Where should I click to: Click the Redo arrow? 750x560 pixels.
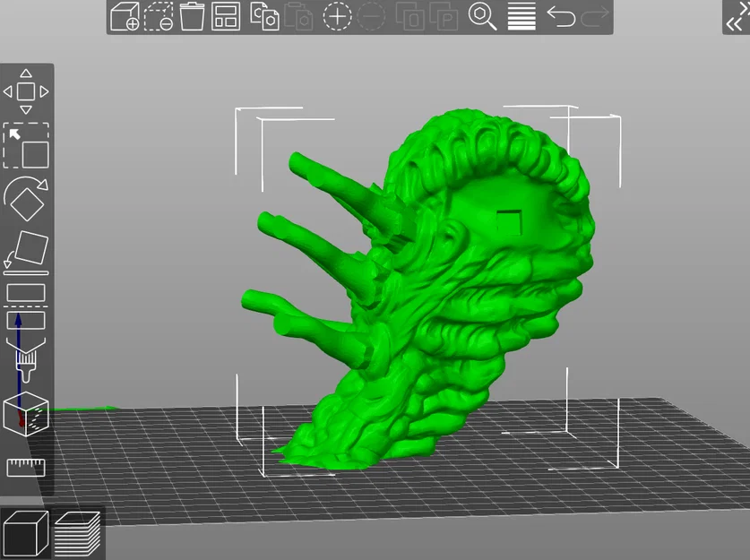tap(595, 17)
